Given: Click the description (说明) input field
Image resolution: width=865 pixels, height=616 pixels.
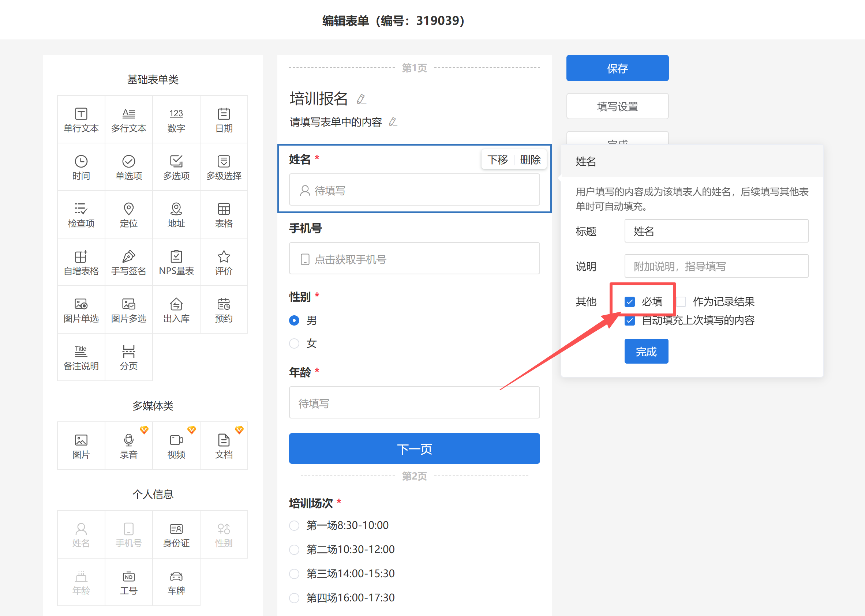Looking at the screenshot, I should (x=716, y=266).
